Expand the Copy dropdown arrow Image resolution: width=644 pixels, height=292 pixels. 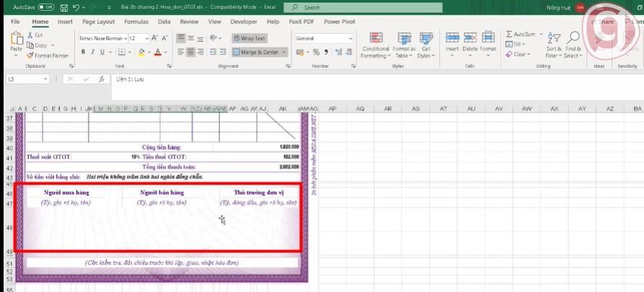pyautogui.click(x=53, y=45)
